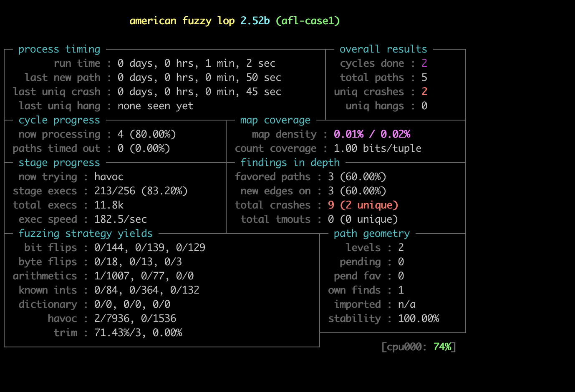Click the 'last uniq crash' value ending '45 sec'
This screenshot has height=392, width=575.
pos(199,92)
